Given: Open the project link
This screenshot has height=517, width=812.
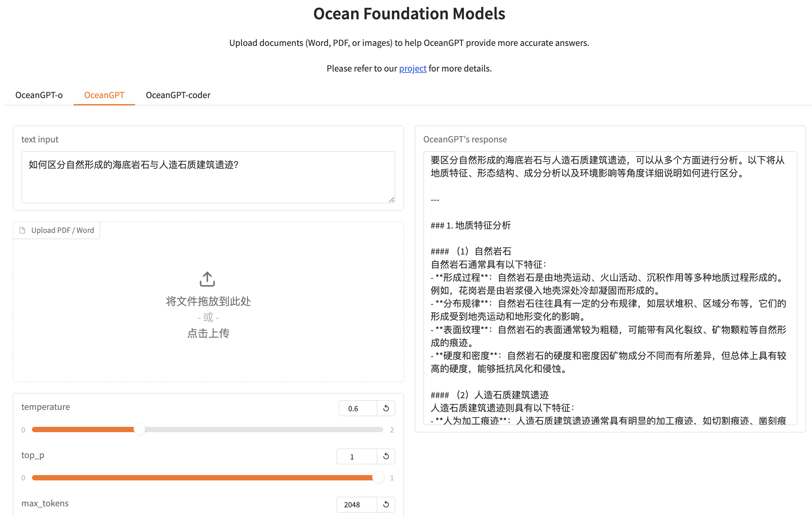Looking at the screenshot, I should pyautogui.click(x=413, y=69).
